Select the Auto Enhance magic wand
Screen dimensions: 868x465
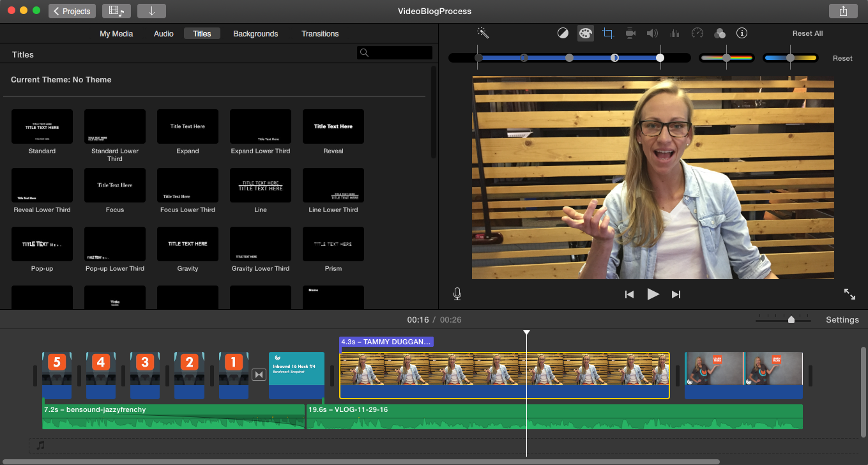483,33
